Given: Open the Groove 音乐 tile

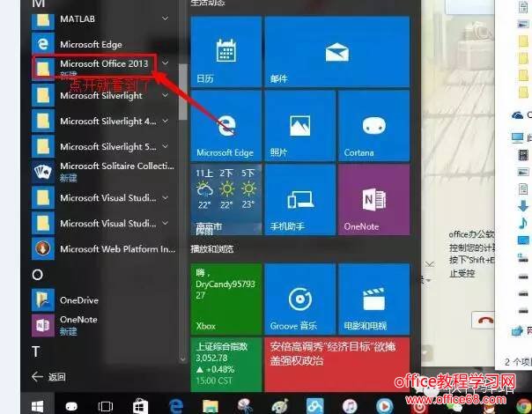Looking at the screenshot, I should point(300,299).
